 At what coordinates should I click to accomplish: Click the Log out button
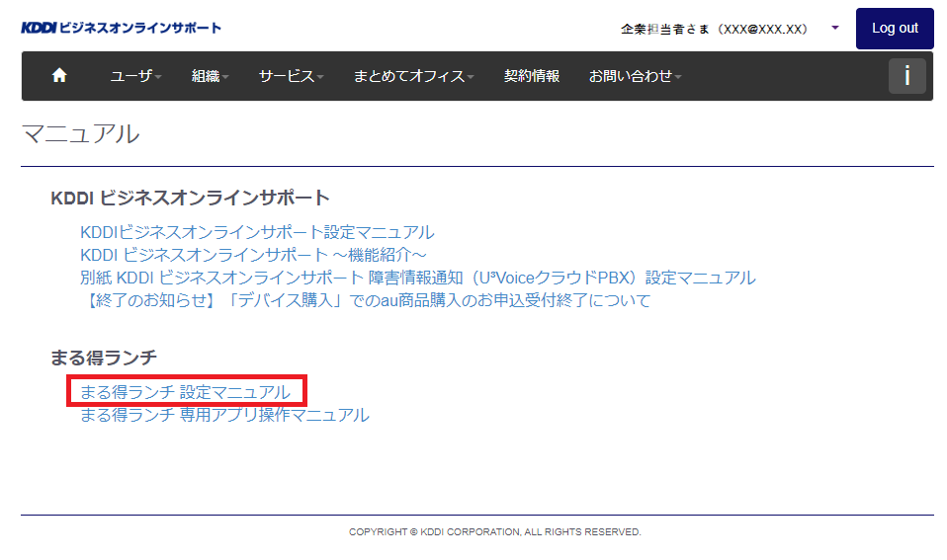click(894, 29)
